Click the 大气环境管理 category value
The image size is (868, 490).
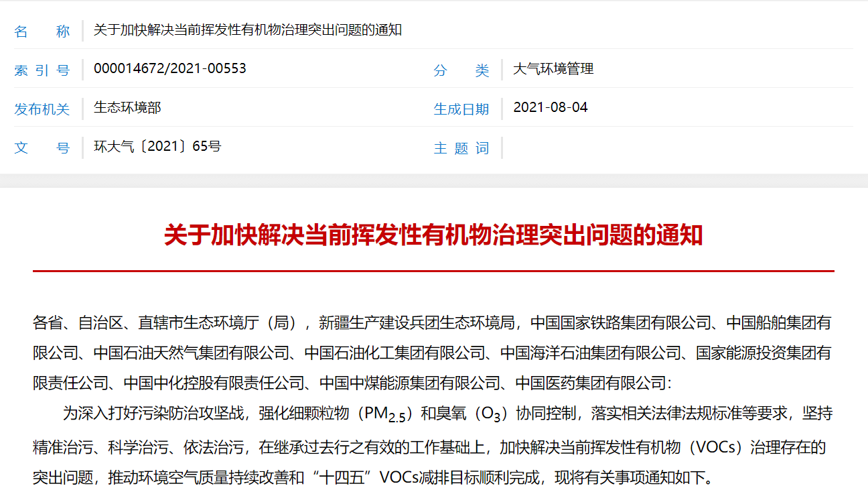coord(553,68)
